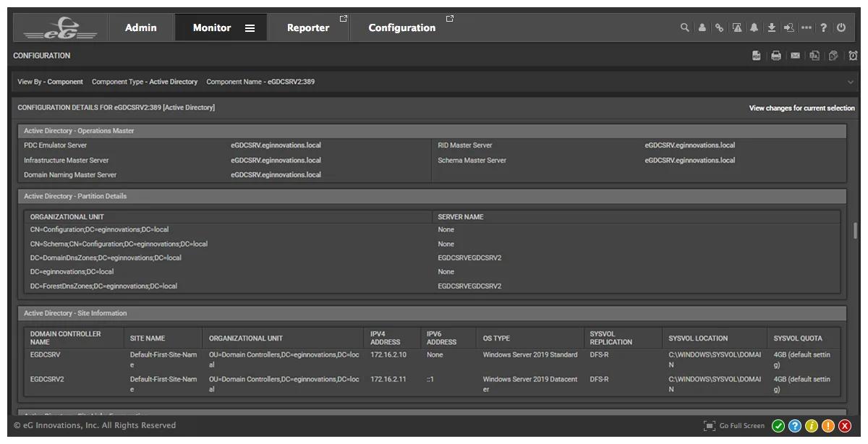Click the eG logo in header

point(60,27)
